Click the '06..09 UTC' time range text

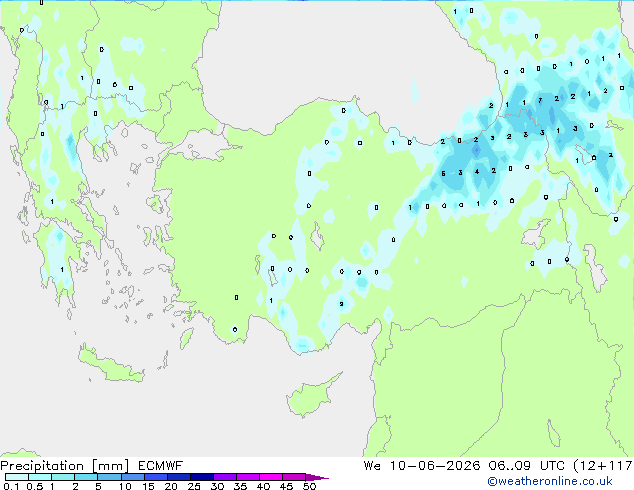(527, 466)
